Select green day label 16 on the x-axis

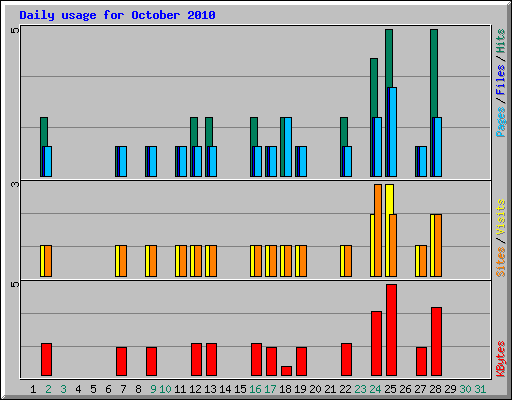point(255,389)
